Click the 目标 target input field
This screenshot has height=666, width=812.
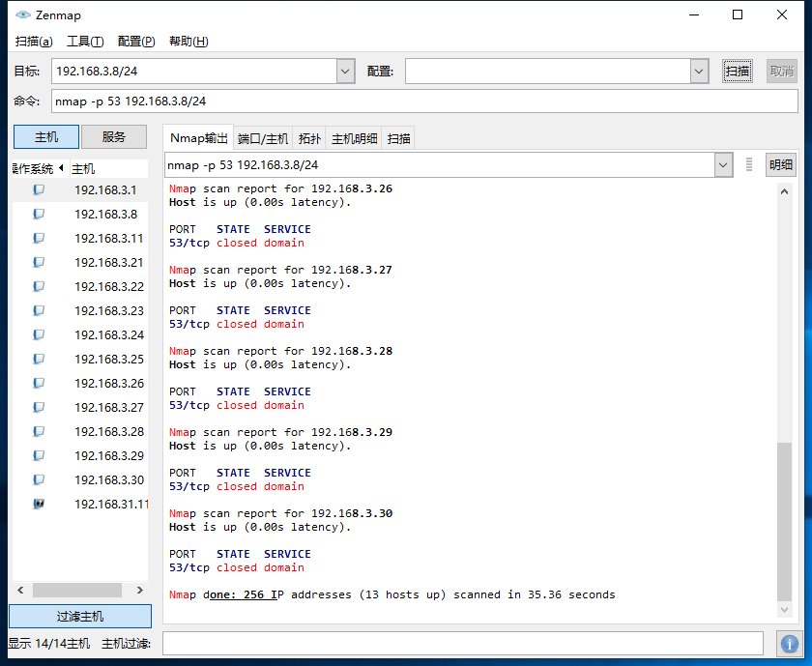[x=194, y=71]
